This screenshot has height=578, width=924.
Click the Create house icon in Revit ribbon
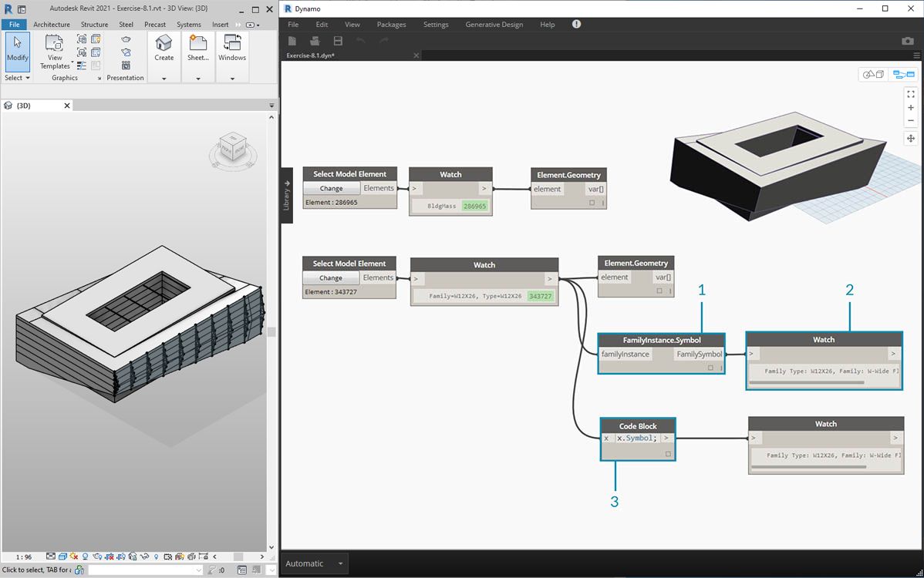pyautogui.click(x=164, y=43)
